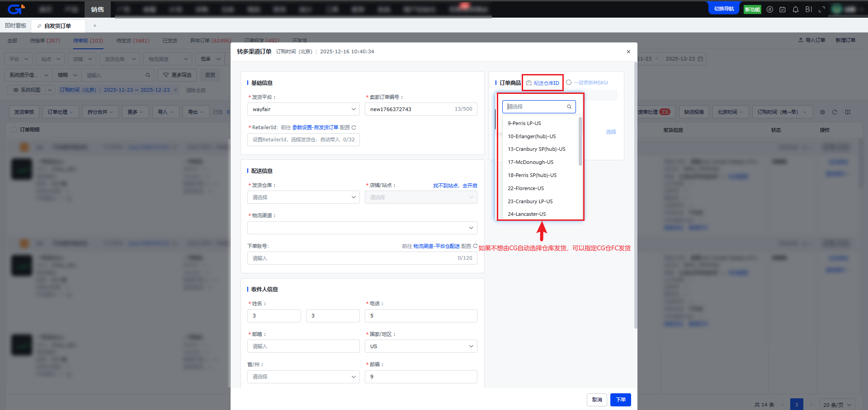The height and width of the screenshot is (410, 868).
Task: Open the calendar checklist icon in header
Action: (x=783, y=9)
